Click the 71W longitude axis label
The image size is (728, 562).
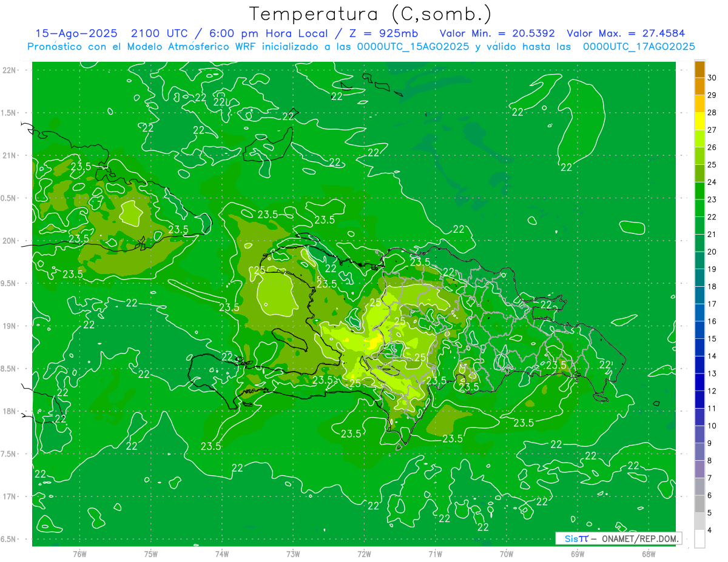tap(435, 554)
